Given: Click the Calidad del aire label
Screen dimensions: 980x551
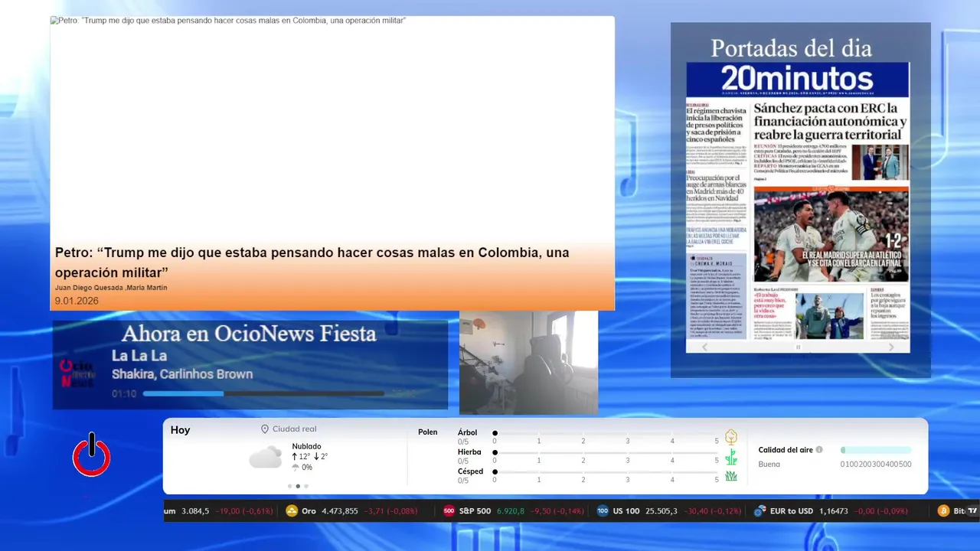Looking at the screenshot, I should click(x=786, y=450).
